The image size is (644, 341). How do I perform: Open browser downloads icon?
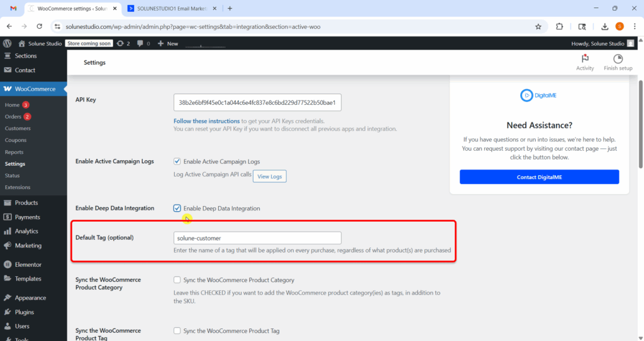pos(604,26)
